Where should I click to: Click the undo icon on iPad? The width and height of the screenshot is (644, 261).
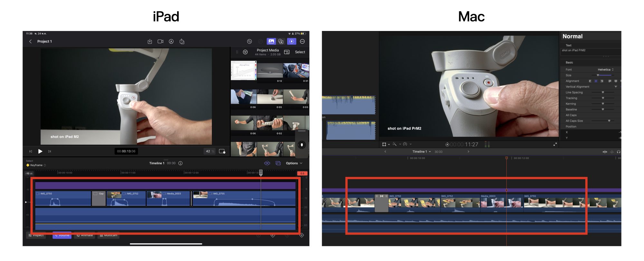click(x=249, y=42)
